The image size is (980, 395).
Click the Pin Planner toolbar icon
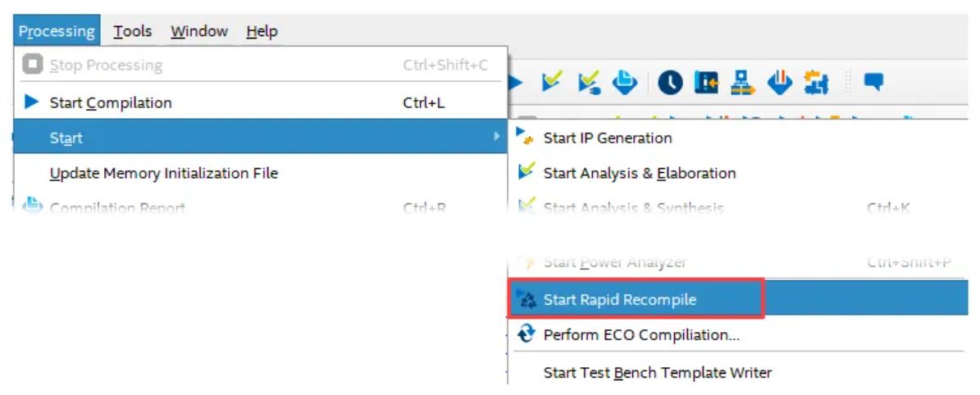[x=706, y=83]
